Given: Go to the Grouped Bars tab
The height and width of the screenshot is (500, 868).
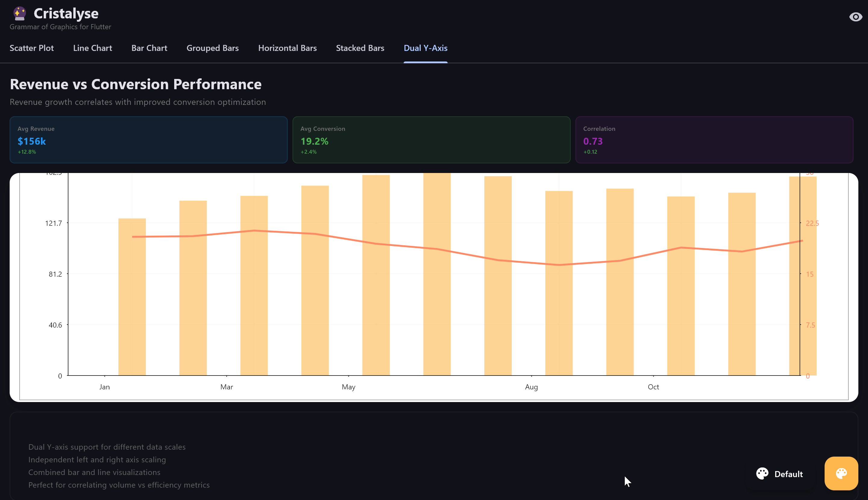Looking at the screenshot, I should pos(212,48).
